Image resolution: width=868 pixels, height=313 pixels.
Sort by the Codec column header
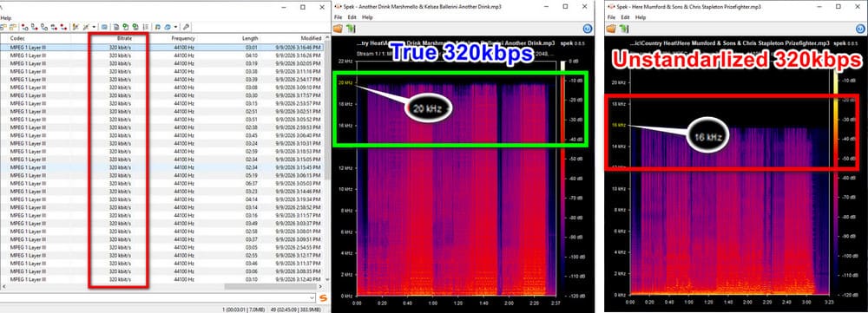click(17, 38)
